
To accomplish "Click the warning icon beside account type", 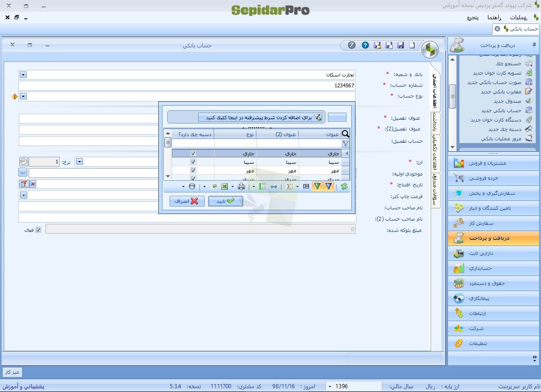I will tap(15, 97).
